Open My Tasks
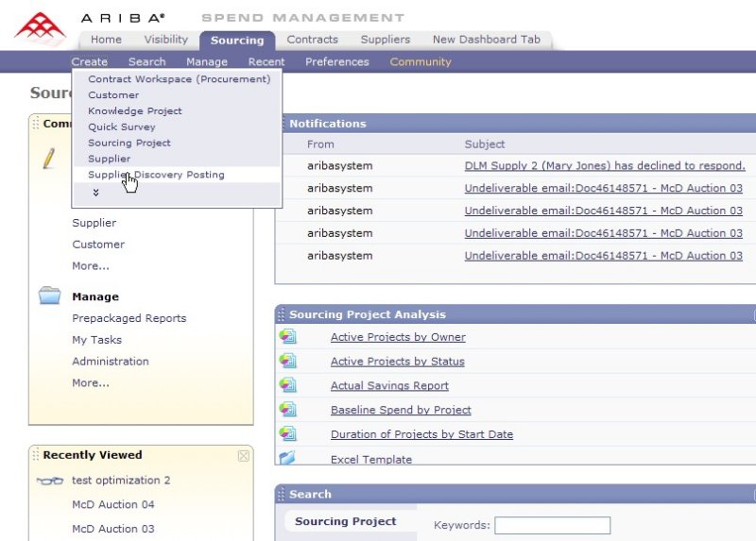Viewport: 756px width, 541px height. coord(97,340)
